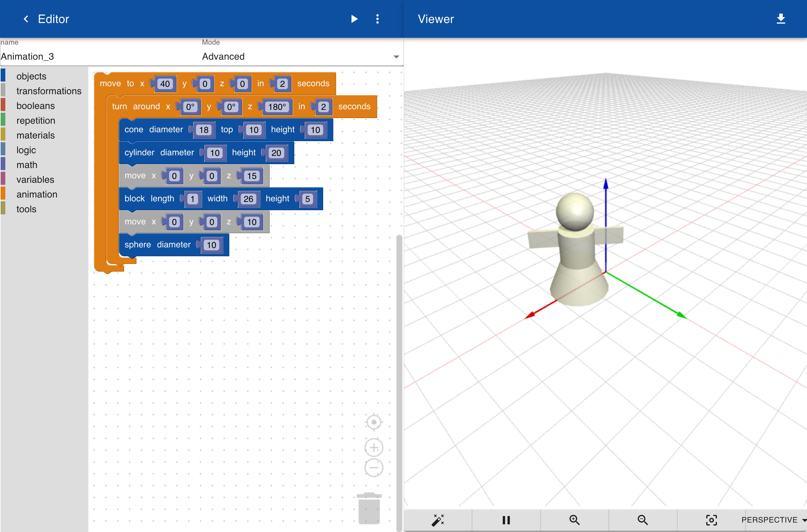Zoom out the block workspace with minus icon
The width and height of the screenshot is (807, 532).
374,468
